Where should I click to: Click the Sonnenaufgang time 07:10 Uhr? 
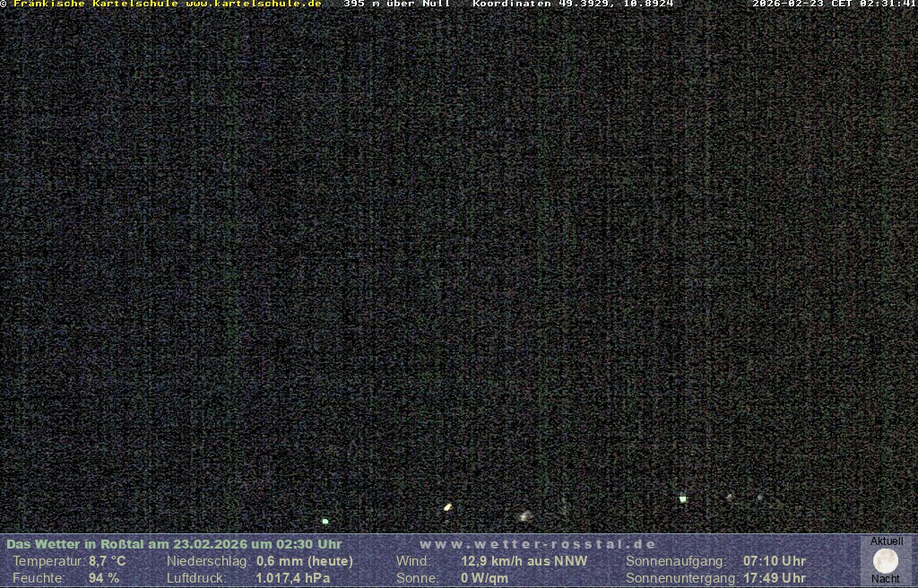click(x=774, y=561)
